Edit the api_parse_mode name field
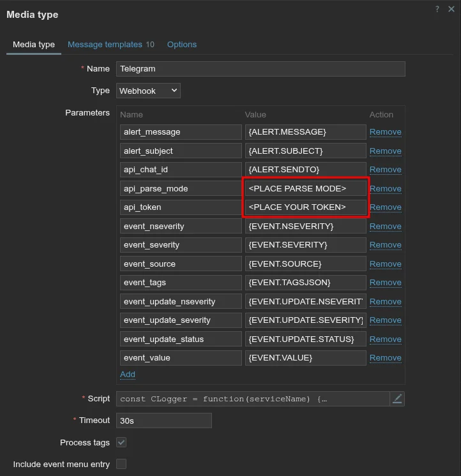461x476 pixels. pos(181,188)
